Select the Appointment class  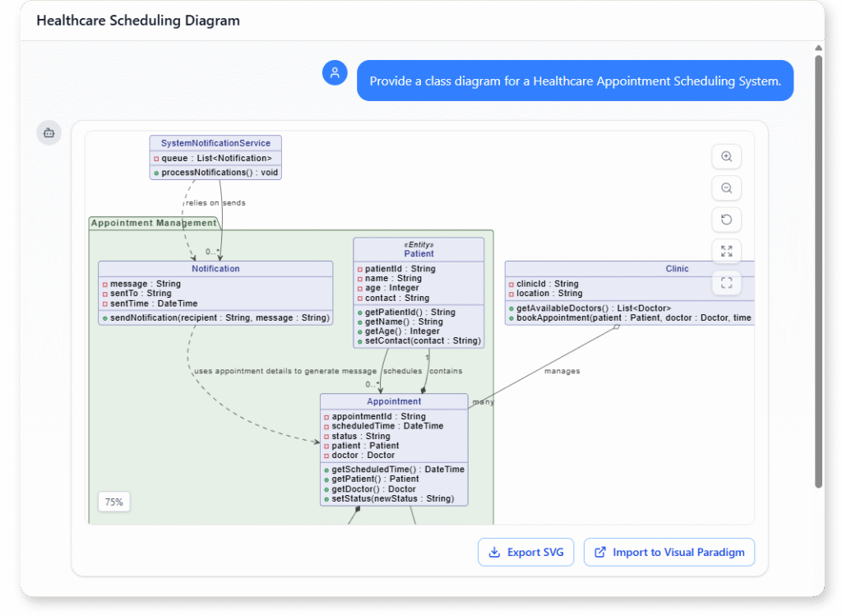click(x=394, y=401)
